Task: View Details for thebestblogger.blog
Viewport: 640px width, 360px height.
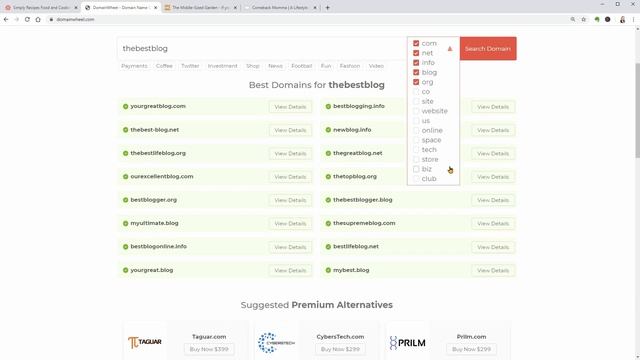Action: point(493,200)
